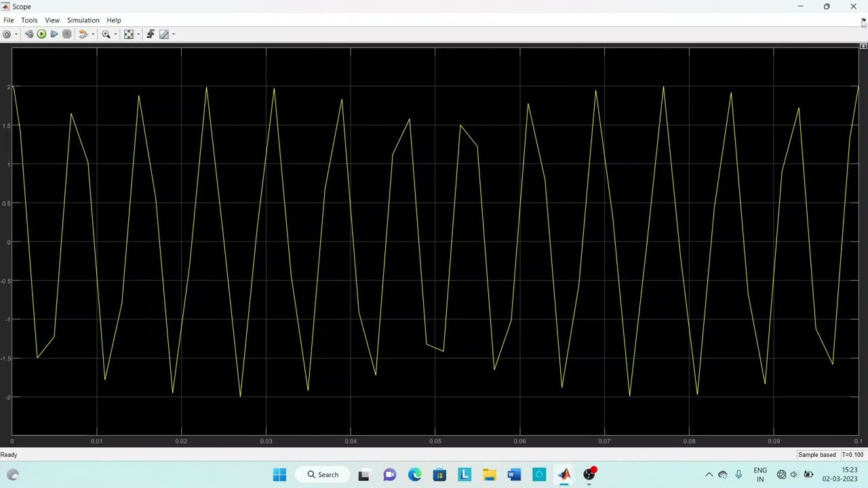This screenshot has height=488, width=868.
Task: Launch Microsoft Edge from the taskbar
Action: (x=414, y=474)
